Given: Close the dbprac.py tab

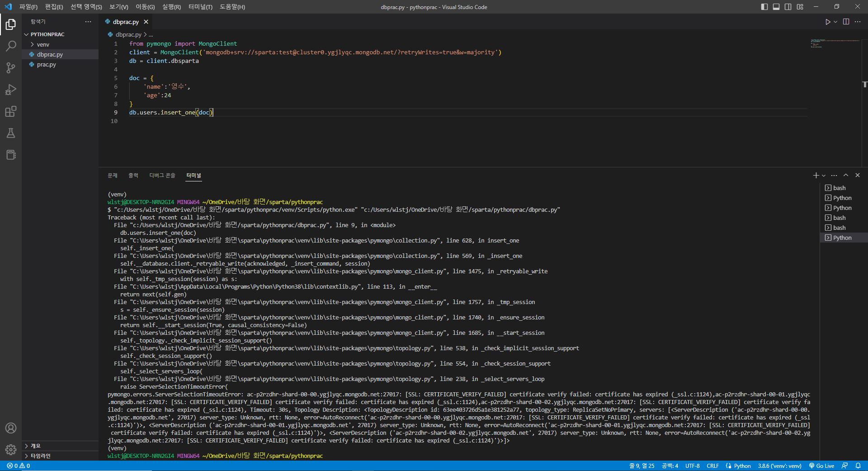Looking at the screenshot, I should tap(146, 22).
